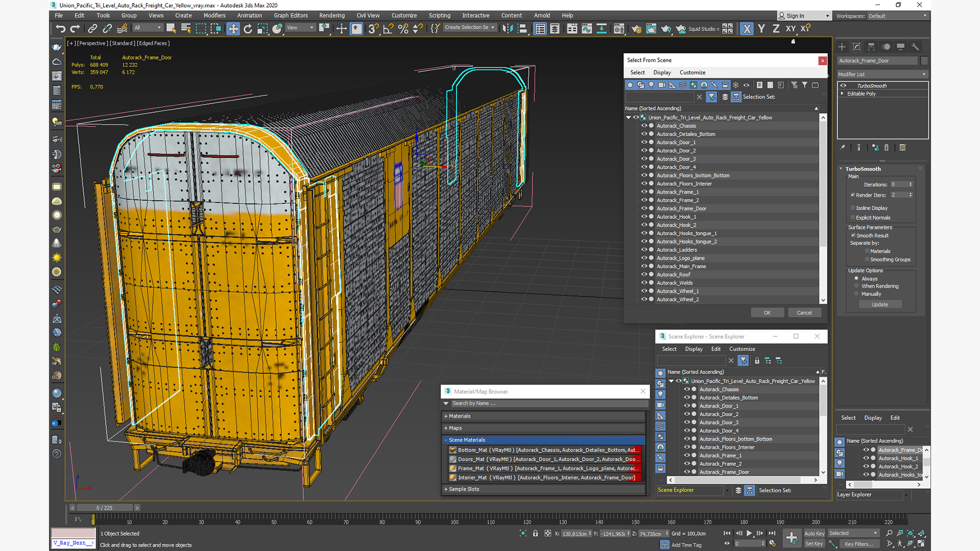Image resolution: width=980 pixels, height=551 pixels.
Task: Enable Isoline Display checkbox
Action: click(852, 208)
